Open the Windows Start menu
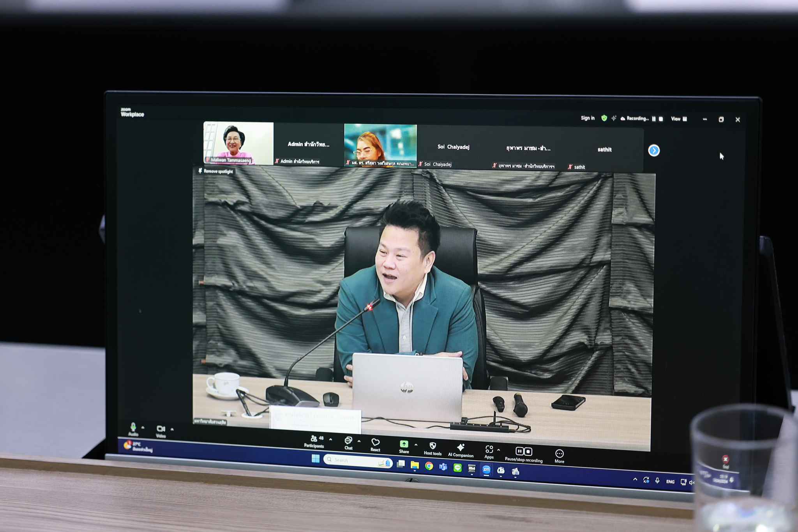Image resolution: width=798 pixels, height=532 pixels. tap(316, 458)
